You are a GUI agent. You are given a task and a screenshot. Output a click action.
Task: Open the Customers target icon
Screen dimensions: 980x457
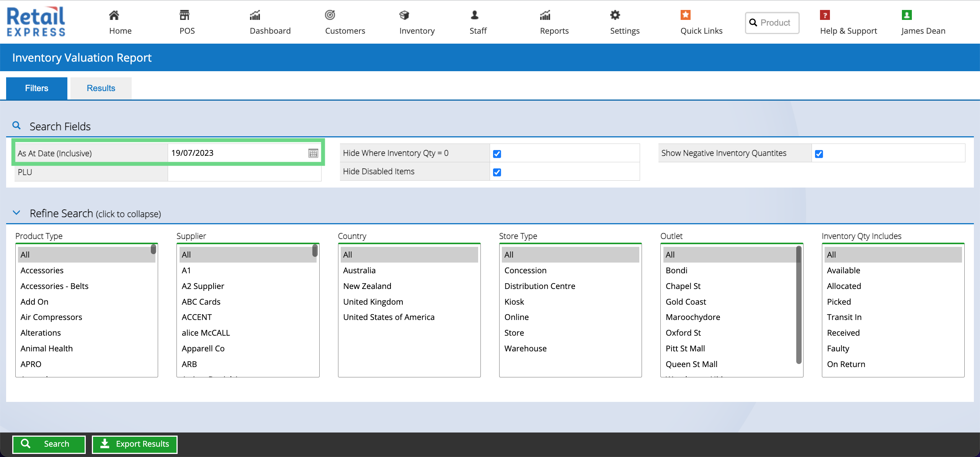pyautogui.click(x=330, y=15)
